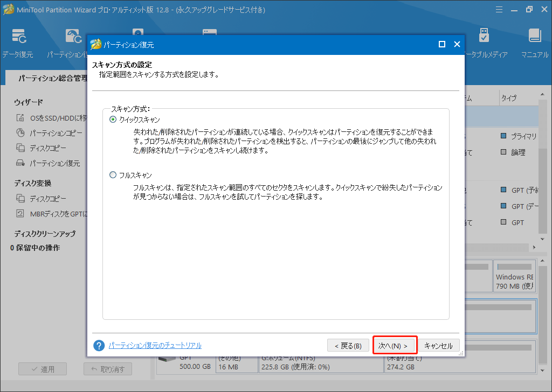
Task: Close the パーティション復元 dialog
Action: 457,44
